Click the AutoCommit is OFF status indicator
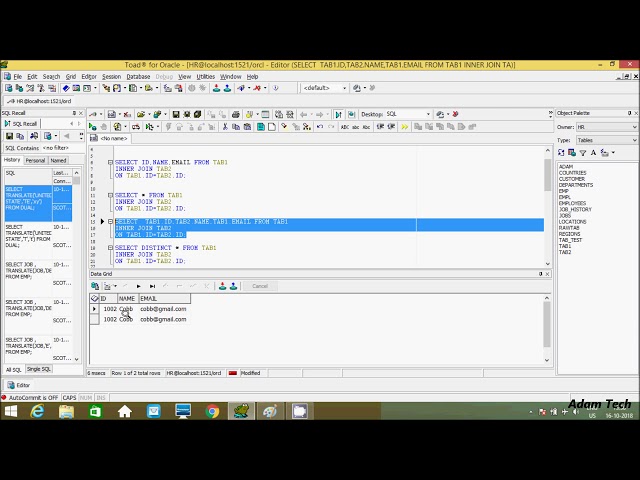 point(30,398)
